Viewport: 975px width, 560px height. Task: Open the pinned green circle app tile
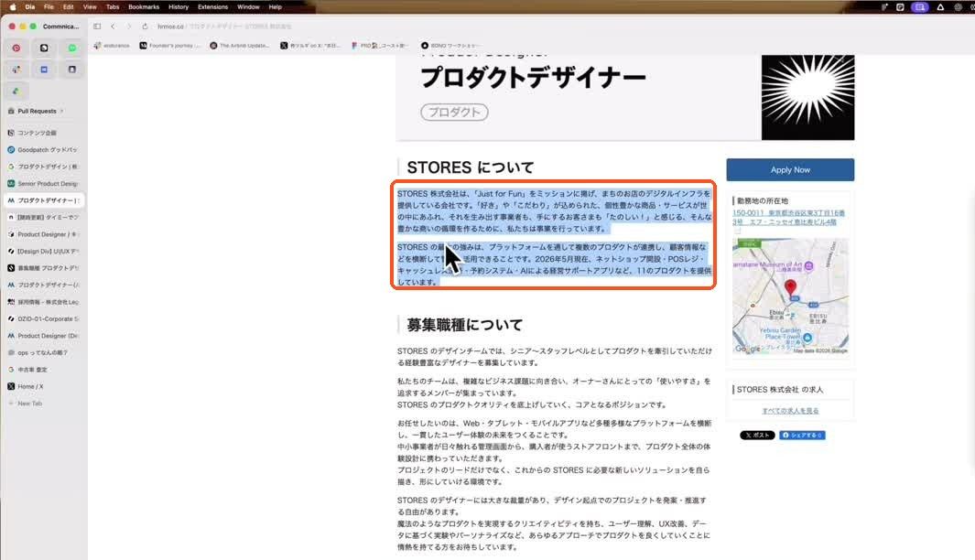(72, 48)
